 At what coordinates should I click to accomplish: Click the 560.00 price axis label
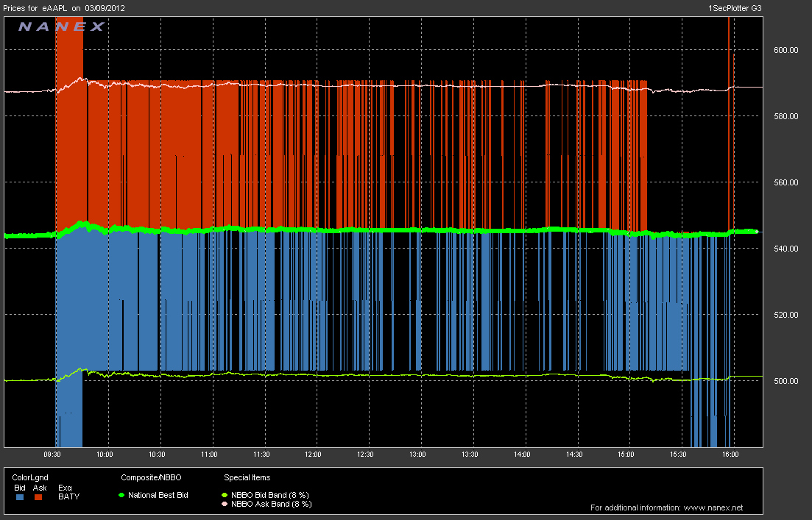(x=785, y=182)
